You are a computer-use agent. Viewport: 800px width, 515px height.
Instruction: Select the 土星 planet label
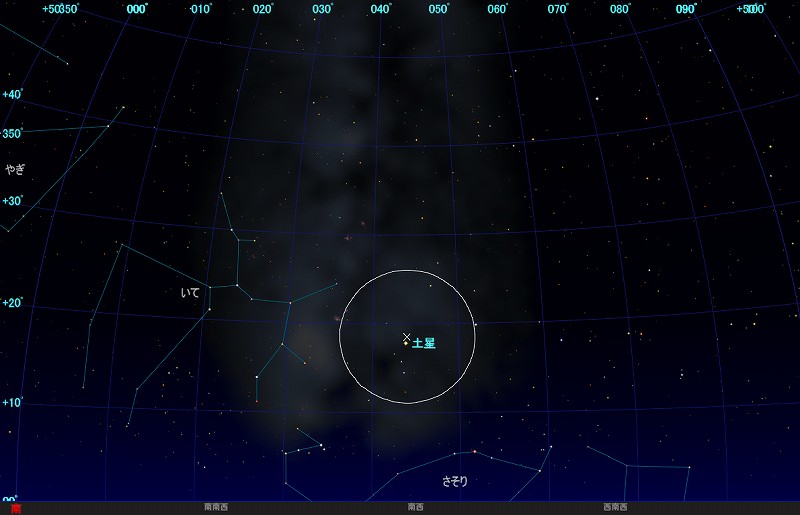(424, 343)
